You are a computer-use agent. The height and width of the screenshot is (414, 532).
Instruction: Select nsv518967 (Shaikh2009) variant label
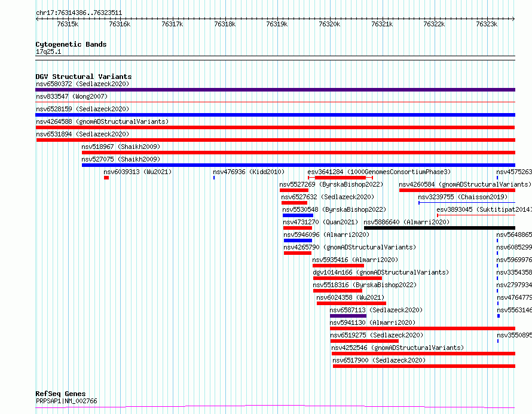tap(121, 147)
